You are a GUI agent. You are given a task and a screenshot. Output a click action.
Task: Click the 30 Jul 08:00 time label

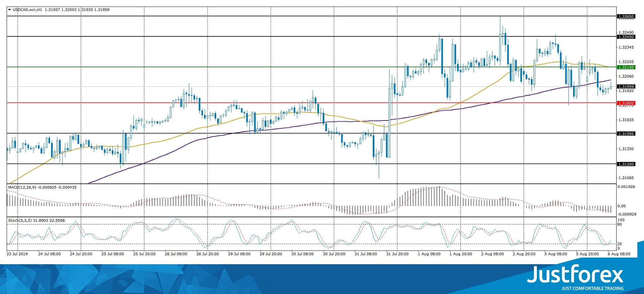tap(302, 254)
